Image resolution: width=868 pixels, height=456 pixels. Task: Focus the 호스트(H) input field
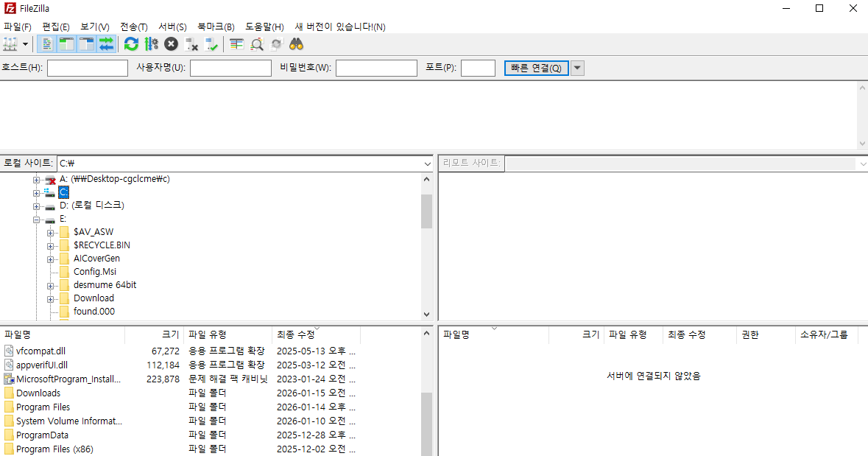click(x=88, y=69)
